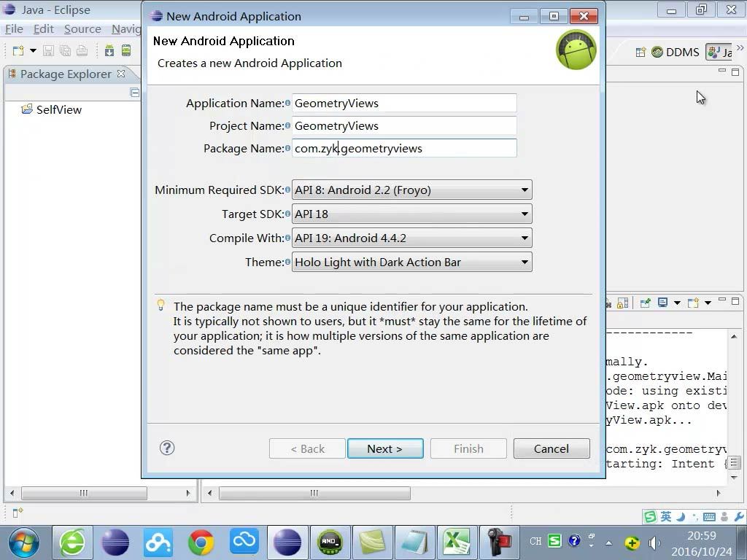
Task: Click the info icon beside Package Name
Action: point(287,148)
